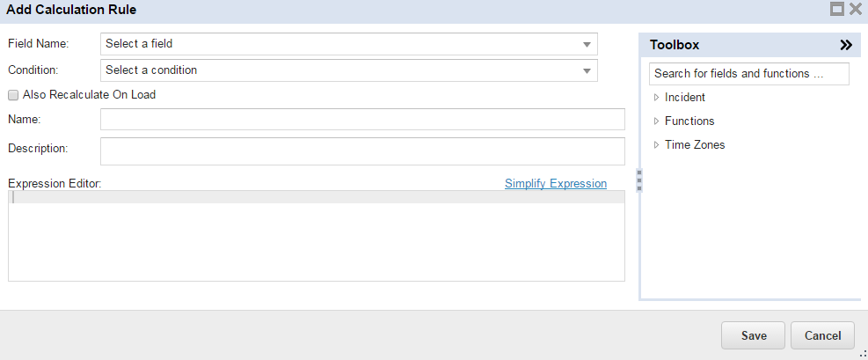Click the Toolbox search field
The height and width of the screenshot is (360, 868).
(748, 74)
